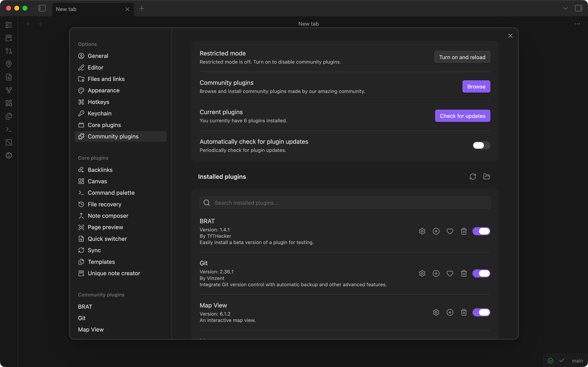Open BRAT plugin settings gear icon
588x367 pixels.
(422, 231)
